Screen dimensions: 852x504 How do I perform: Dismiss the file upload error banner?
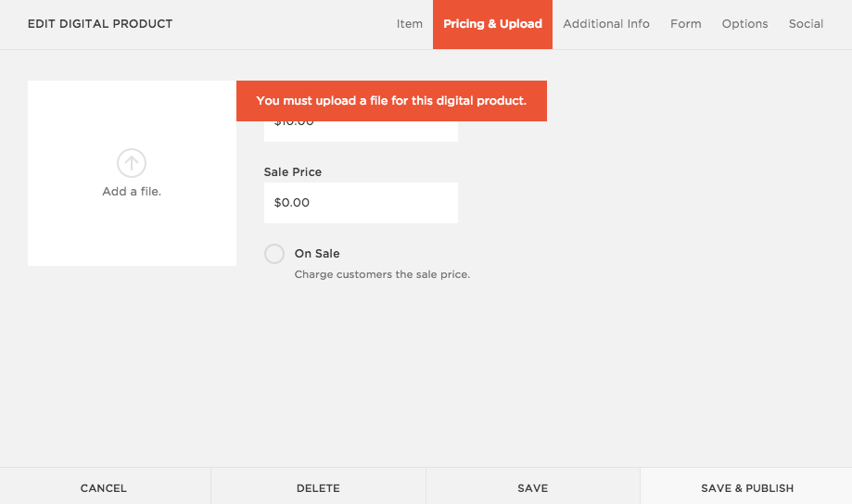pyautogui.click(x=391, y=101)
